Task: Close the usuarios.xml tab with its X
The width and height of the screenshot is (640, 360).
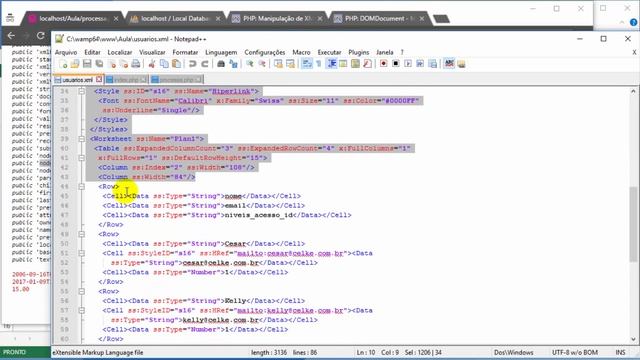Action: pyautogui.click(x=99, y=80)
